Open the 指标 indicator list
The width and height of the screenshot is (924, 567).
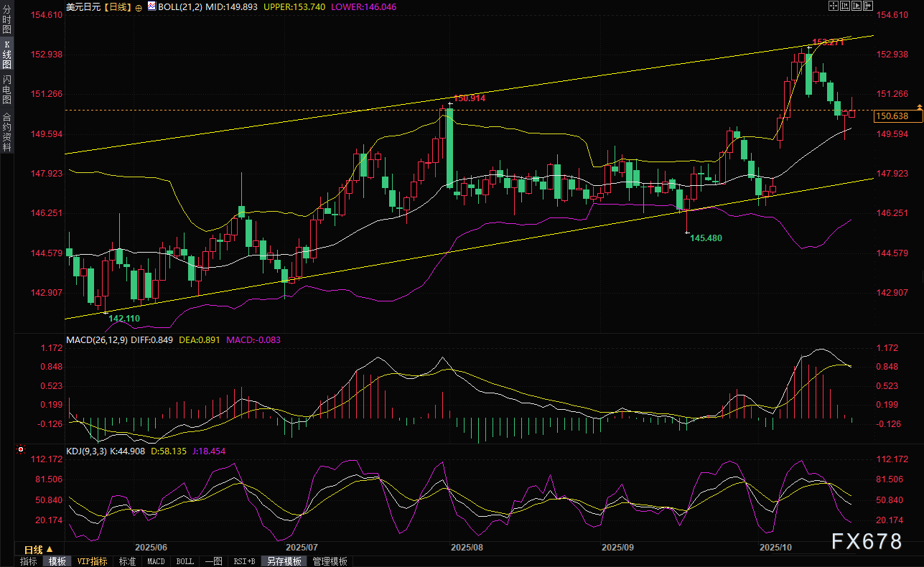[29, 561]
